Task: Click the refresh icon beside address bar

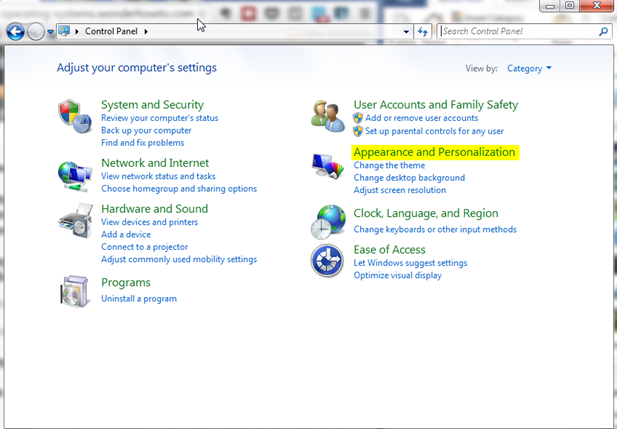Action: pos(423,31)
